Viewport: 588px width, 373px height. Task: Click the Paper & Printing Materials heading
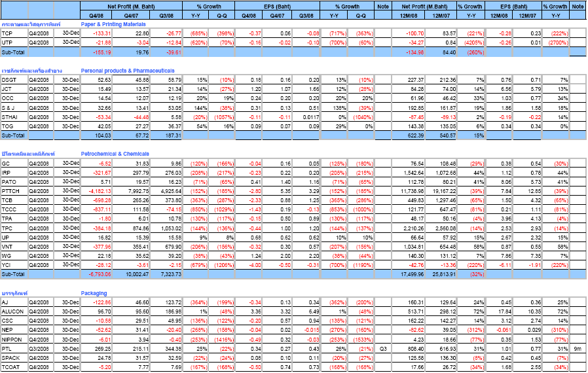tap(113, 24)
